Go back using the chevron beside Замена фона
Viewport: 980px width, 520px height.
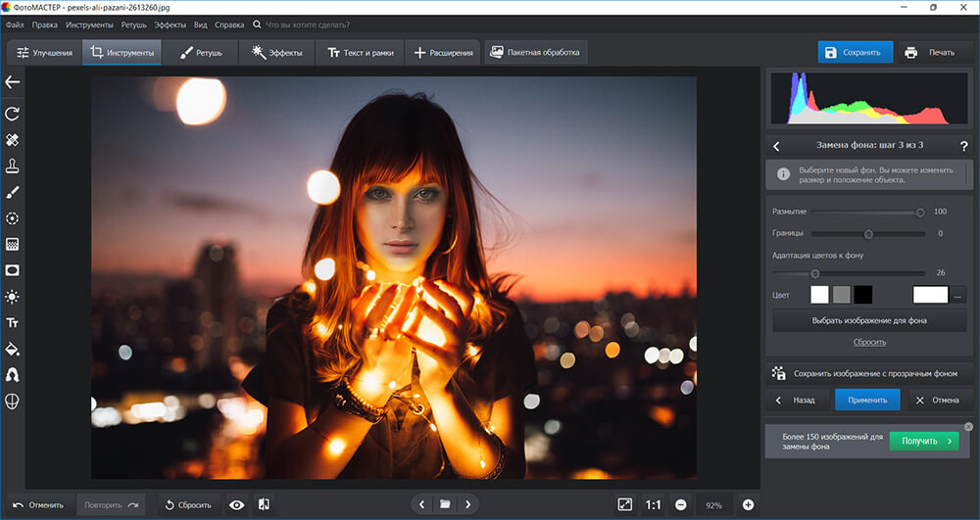click(x=776, y=146)
